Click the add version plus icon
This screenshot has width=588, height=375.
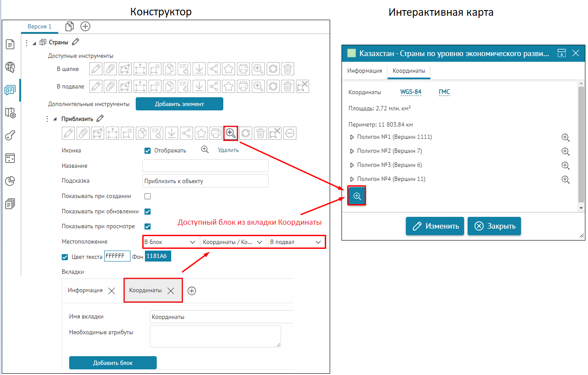tap(85, 26)
